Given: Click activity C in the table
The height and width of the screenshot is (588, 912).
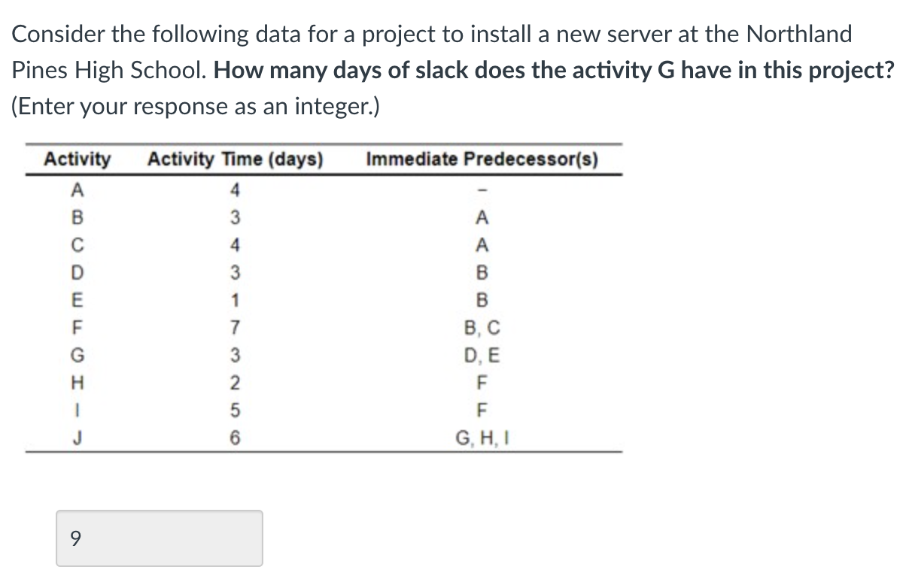Looking at the screenshot, I should click(77, 244).
